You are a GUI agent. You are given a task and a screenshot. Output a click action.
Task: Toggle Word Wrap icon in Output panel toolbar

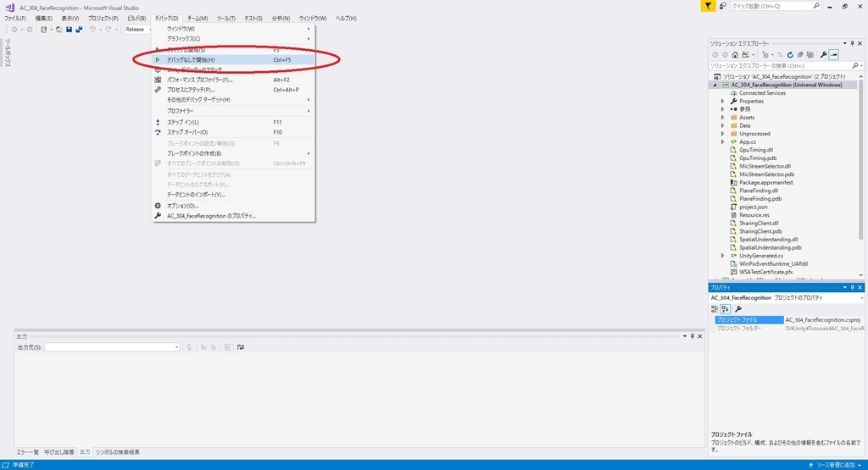click(x=240, y=347)
